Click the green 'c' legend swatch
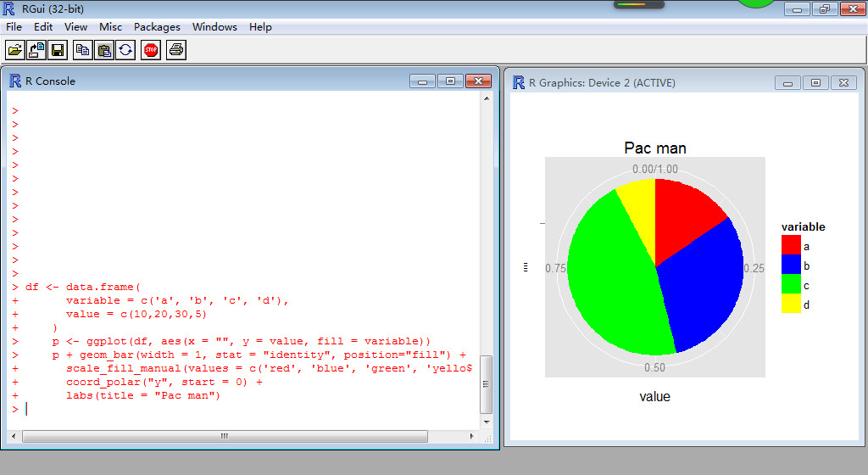The image size is (868, 475). pos(791,285)
